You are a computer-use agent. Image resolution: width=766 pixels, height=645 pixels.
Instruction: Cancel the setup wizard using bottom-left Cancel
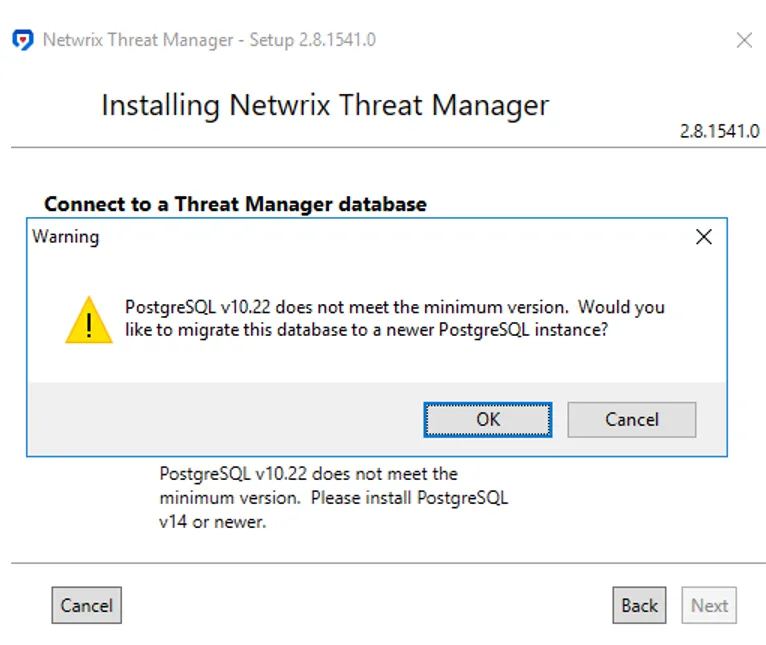tap(86, 605)
